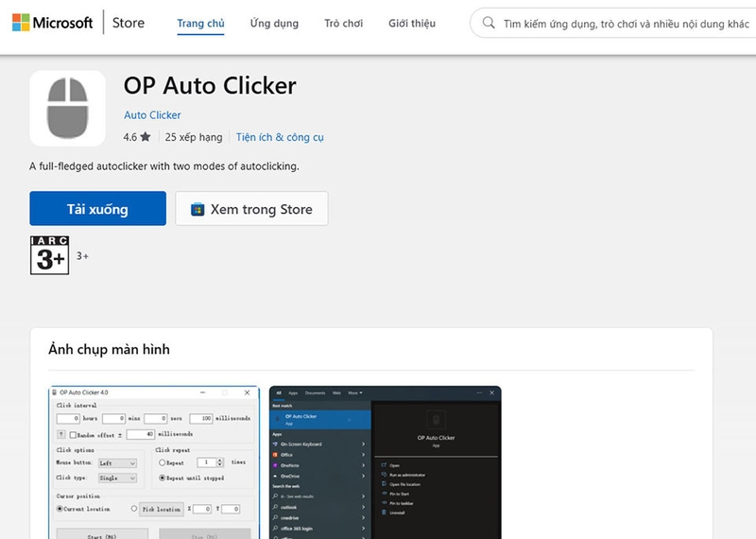Open the Store home link
Screen dimensions: 756x539
[x=129, y=23]
